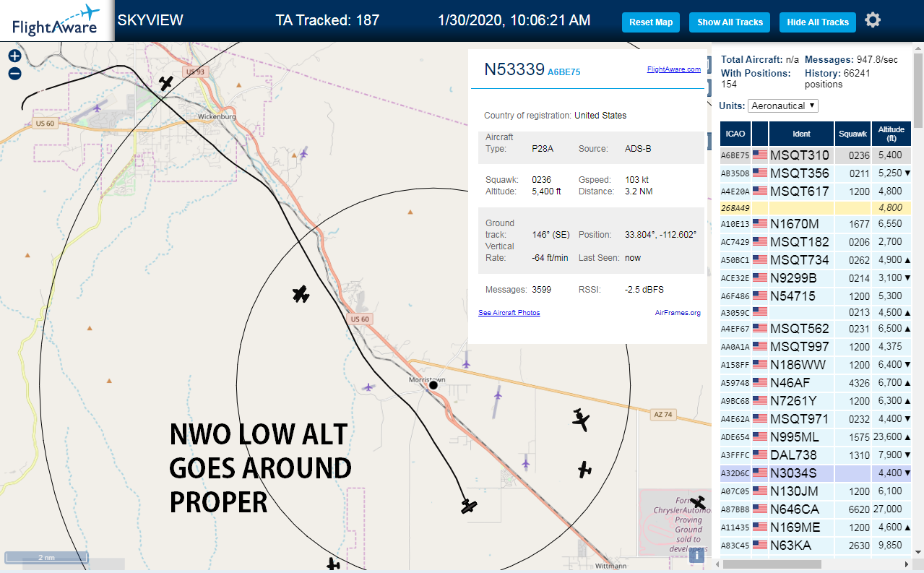Click Show All Tracks button
Viewport: 924px width, 573px height.
click(730, 22)
